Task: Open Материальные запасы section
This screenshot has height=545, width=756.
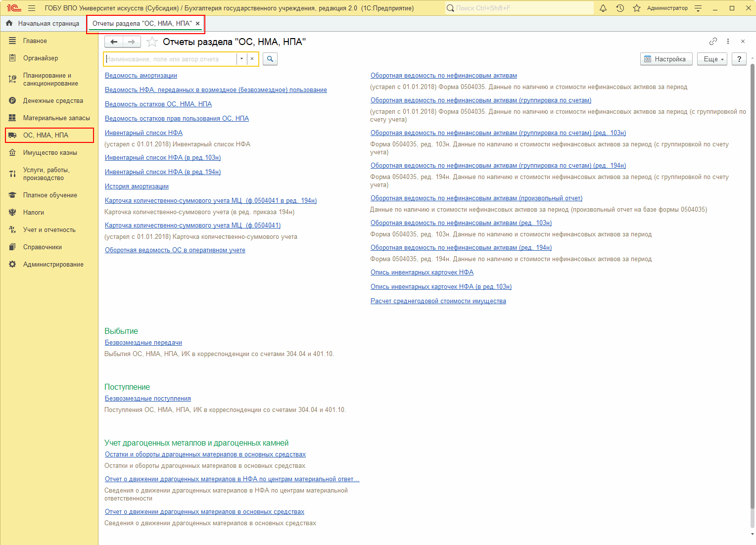Action: [56, 118]
